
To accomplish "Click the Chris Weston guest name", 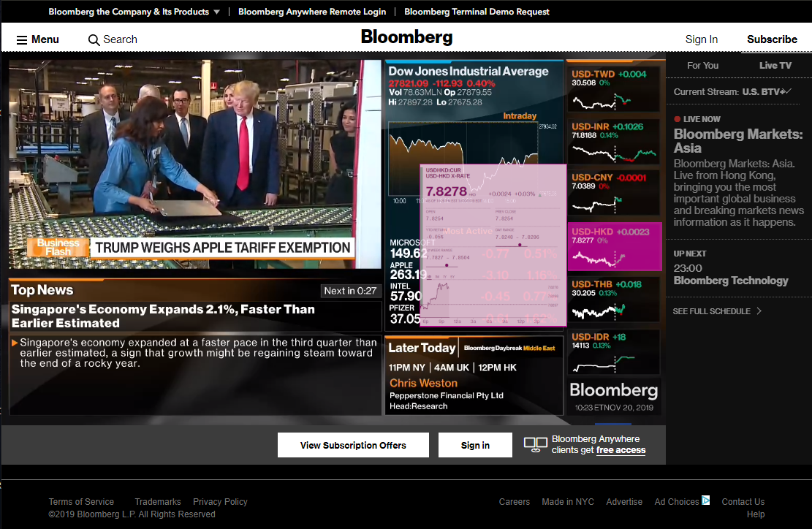I will click(423, 383).
